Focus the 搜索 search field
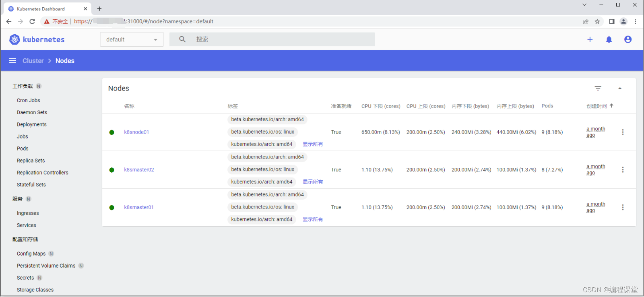 [x=272, y=39]
